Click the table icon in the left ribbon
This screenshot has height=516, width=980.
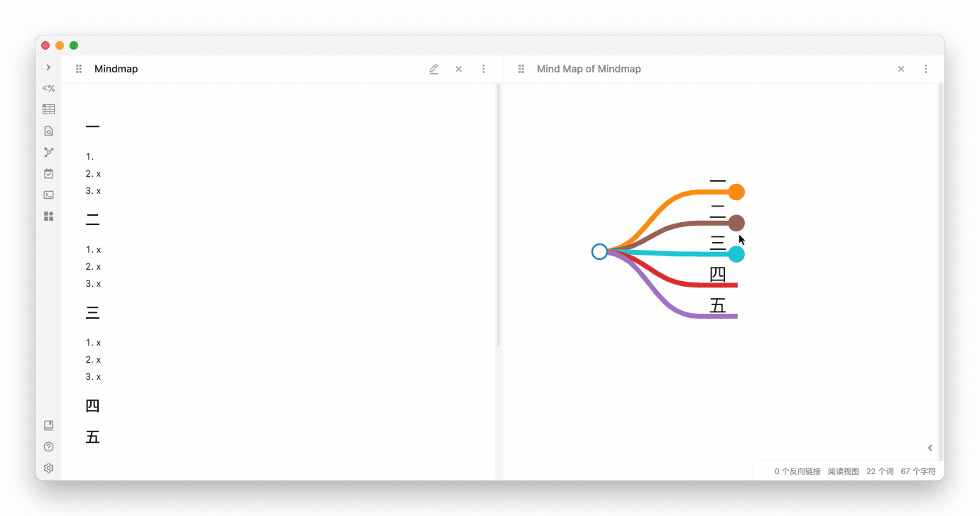click(48, 109)
